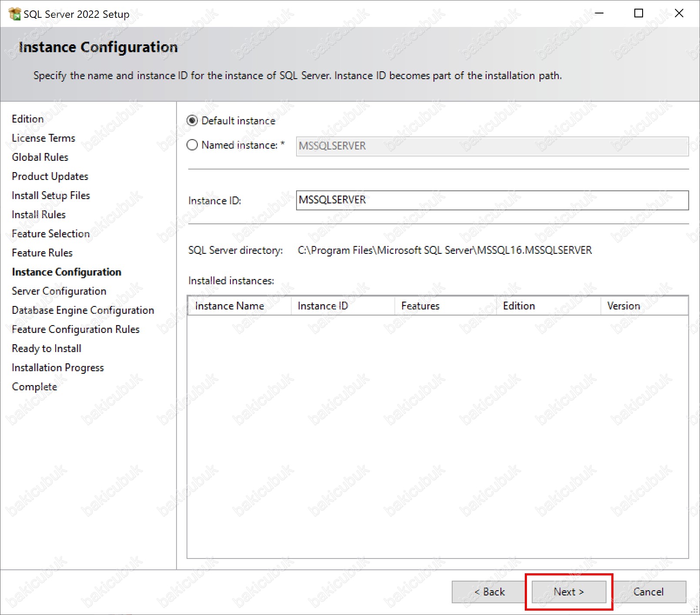The width and height of the screenshot is (700, 615).
Task: Sort by Instance Name column header
Action: pyautogui.click(x=239, y=306)
